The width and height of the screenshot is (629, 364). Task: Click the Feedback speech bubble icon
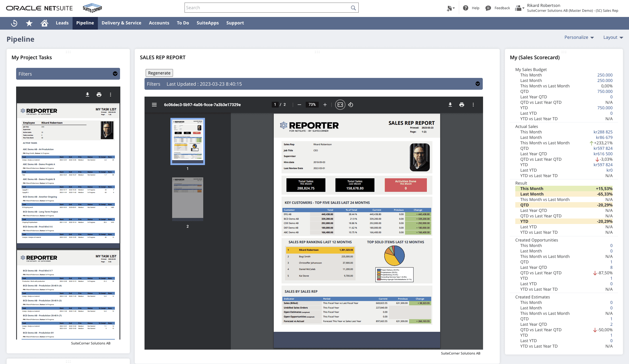coord(488,8)
